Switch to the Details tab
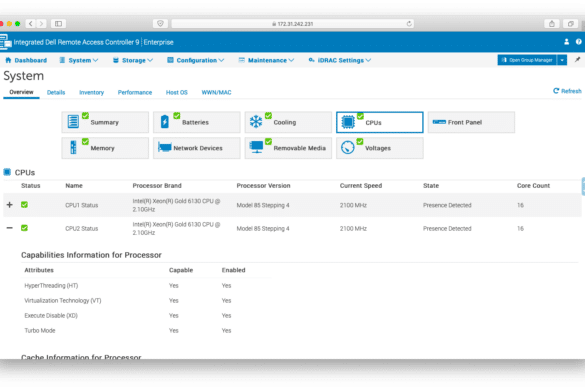The width and height of the screenshot is (585, 390). tap(56, 92)
